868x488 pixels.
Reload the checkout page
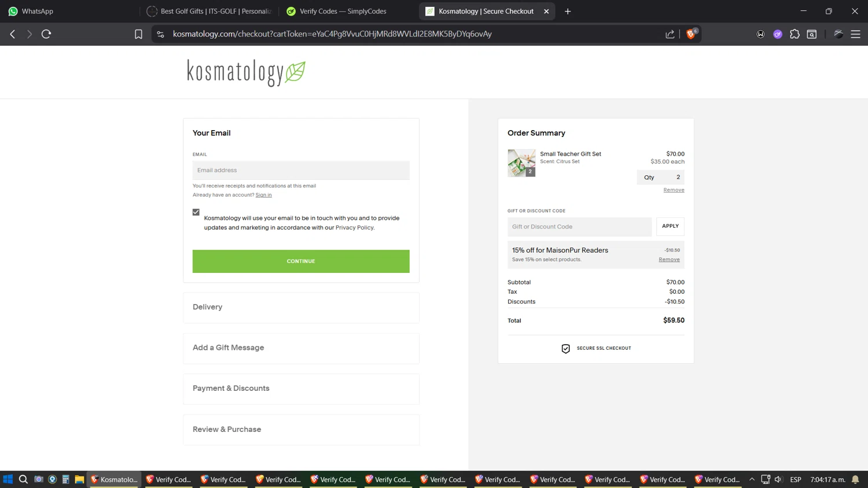46,34
